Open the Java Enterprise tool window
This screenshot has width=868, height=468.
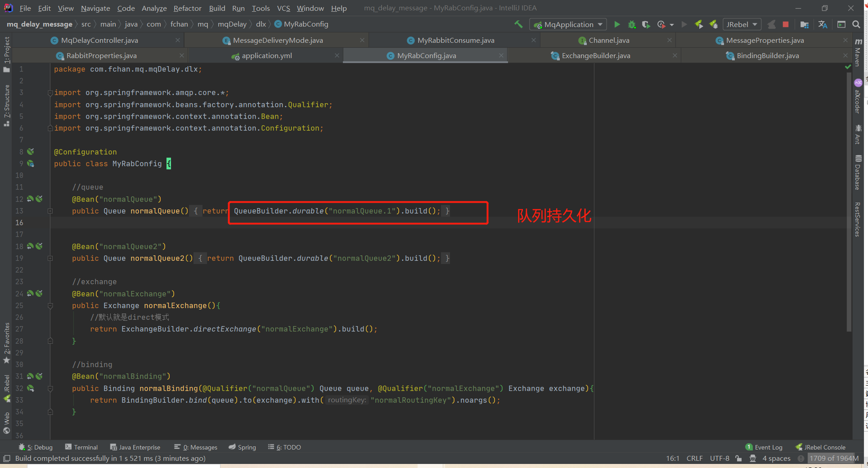pos(135,447)
